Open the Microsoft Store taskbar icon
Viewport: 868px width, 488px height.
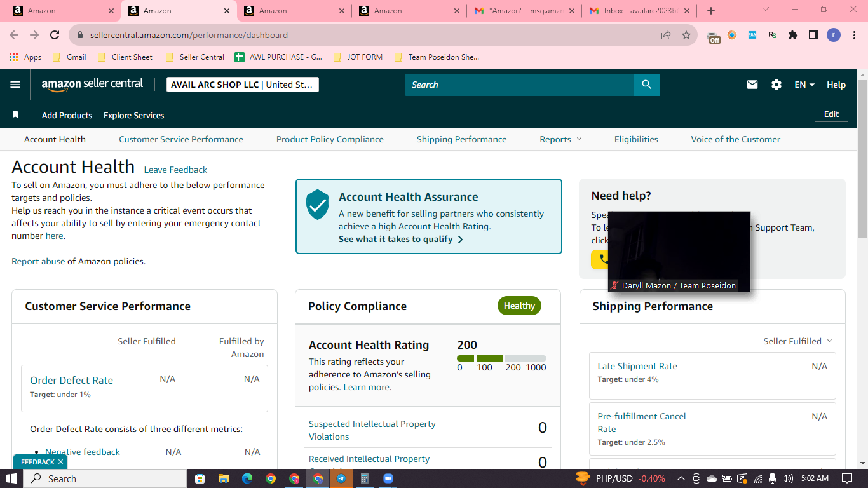click(x=200, y=478)
